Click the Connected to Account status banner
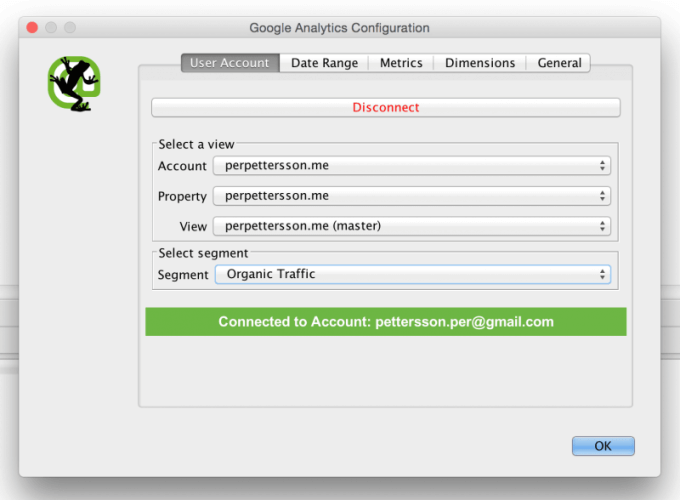 point(386,322)
